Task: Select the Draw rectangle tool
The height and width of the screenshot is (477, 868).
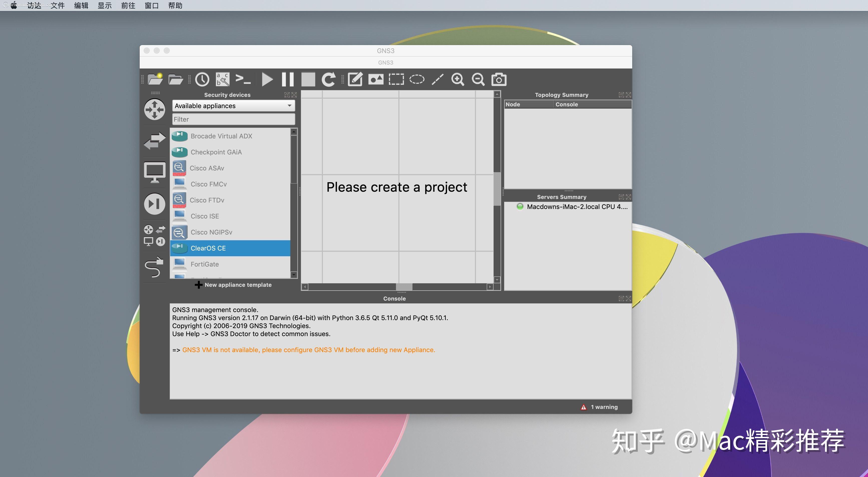Action: point(396,80)
